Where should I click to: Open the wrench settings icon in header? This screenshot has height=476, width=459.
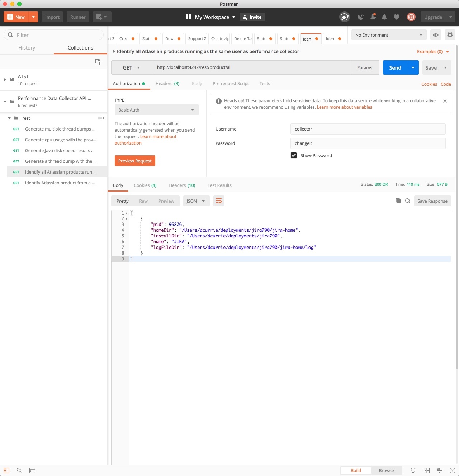click(373, 17)
